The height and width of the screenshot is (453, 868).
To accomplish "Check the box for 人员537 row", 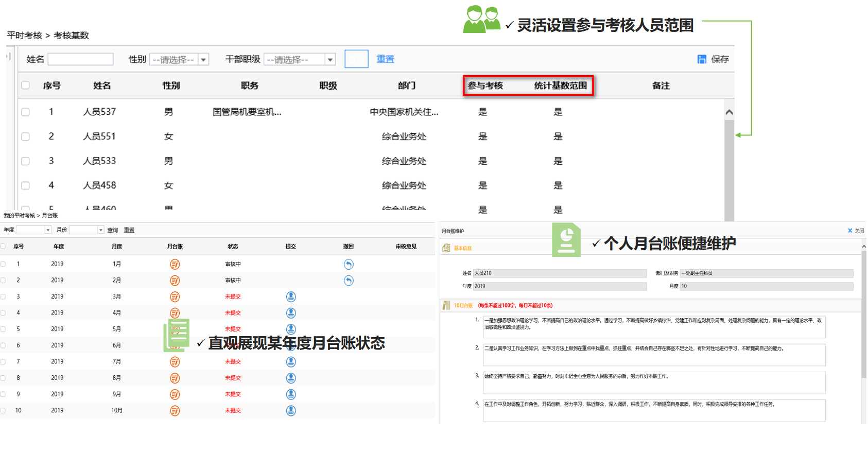I will pyautogui.click(x=25, y=112).
